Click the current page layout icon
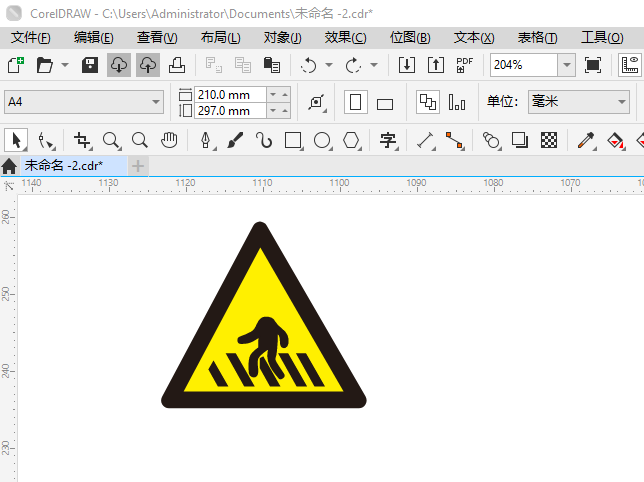This screenshot has height=482, width=644. pyautogui.click(x=457, y=102)
